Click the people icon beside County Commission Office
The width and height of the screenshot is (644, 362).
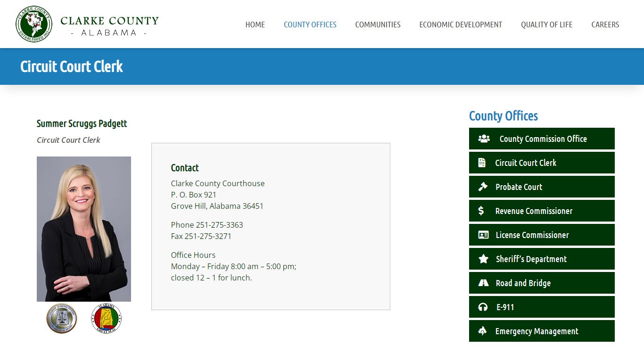(x=484, y=139)
